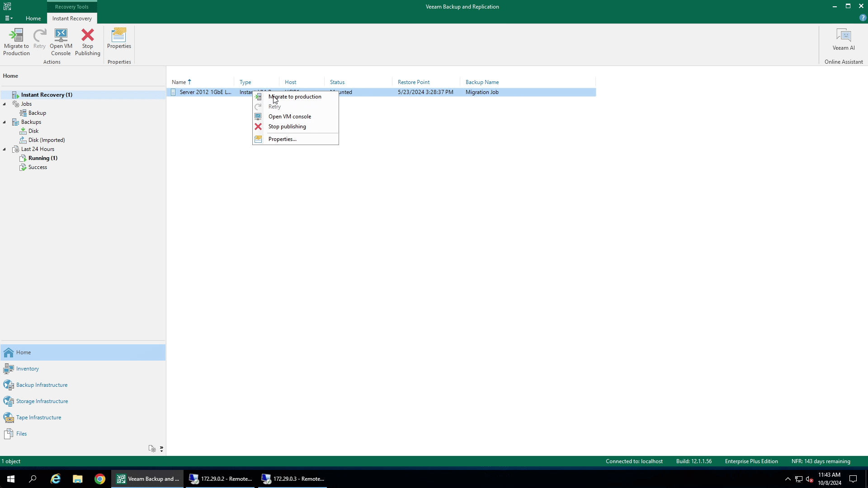Click the muted volume tray icon
This screenshot has height=488, width=868.
click(810, 479)
